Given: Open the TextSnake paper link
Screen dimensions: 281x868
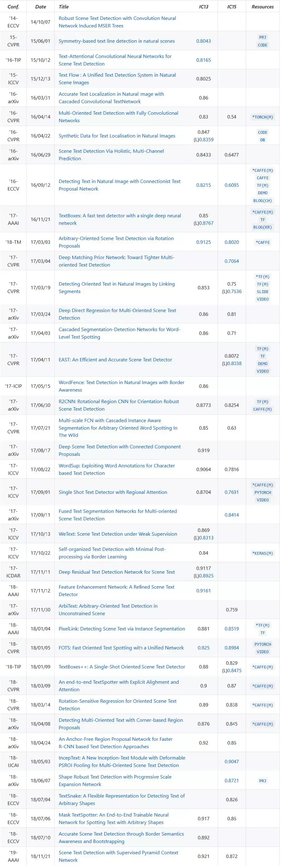Looking at the screenshot, I should tap(121, 800).
